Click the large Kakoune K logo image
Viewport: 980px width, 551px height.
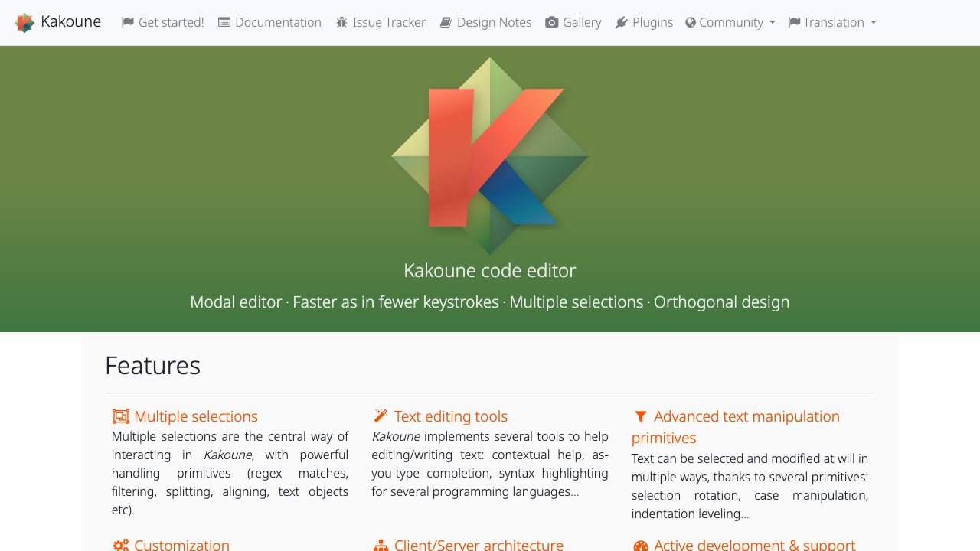tap(490, 156)
